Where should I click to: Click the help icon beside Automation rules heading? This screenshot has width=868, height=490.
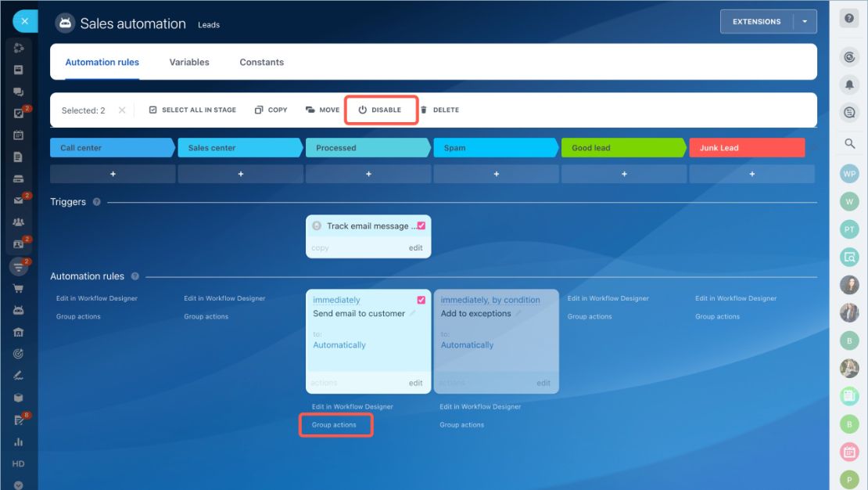[x=135, y=276]
